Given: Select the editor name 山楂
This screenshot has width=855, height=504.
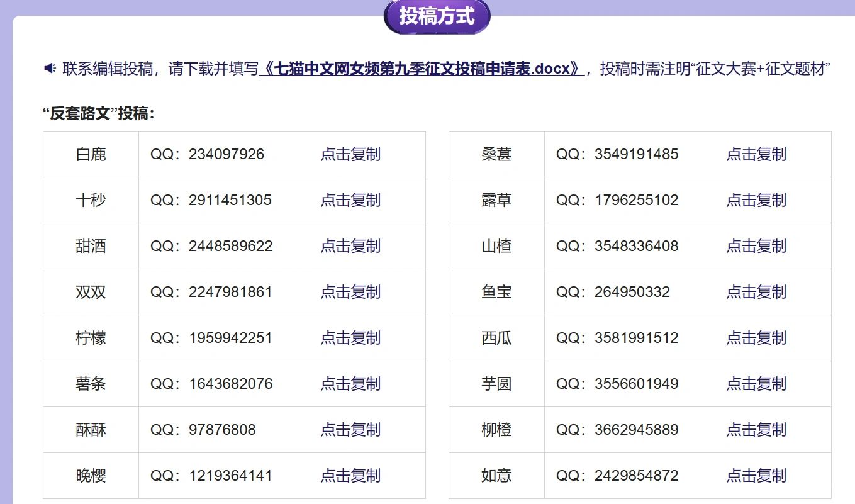Looking at the screenshot, I should pos(496,246).
